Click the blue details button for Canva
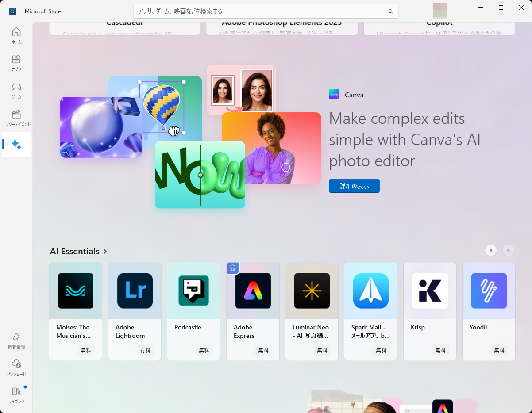 coord(354,186)
